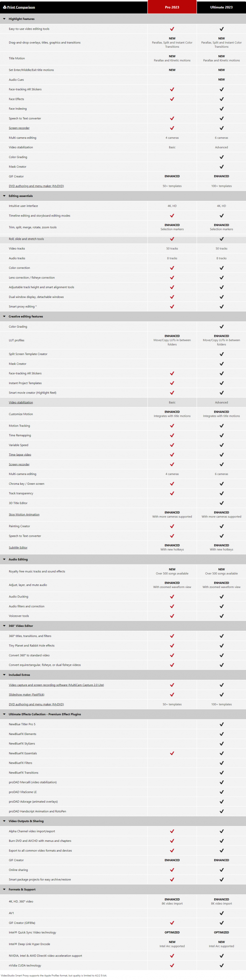246x980 pixels.
Task: Open the Subtitle Editor link
Action: click(18, 547)
